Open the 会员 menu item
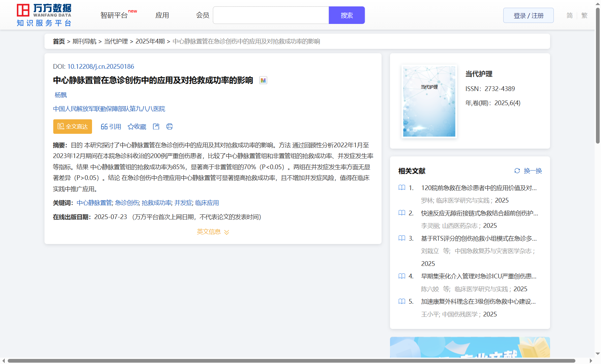Screen dimensions: 601x364 (203, 16)
